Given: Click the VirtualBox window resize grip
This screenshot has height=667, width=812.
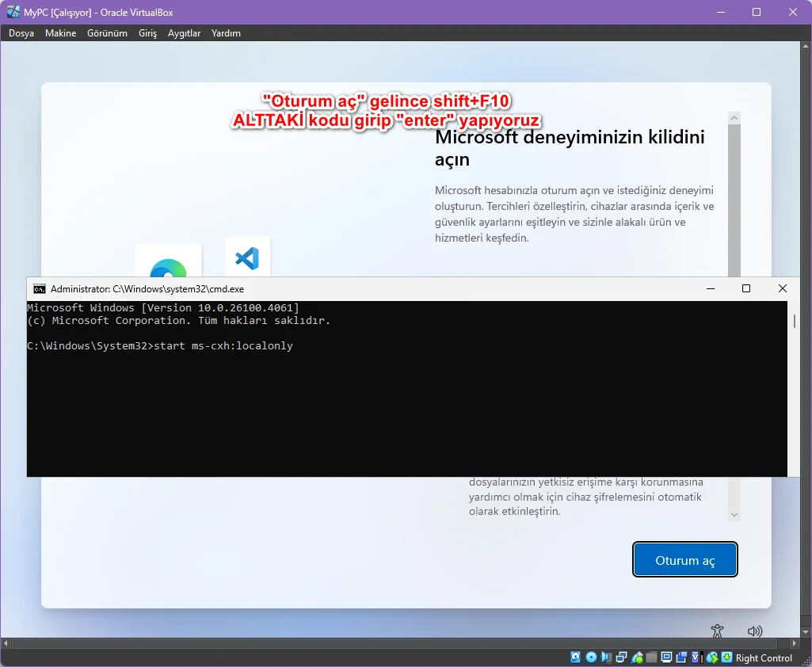Looking at the screenshot, I should (x=805, y=660).
